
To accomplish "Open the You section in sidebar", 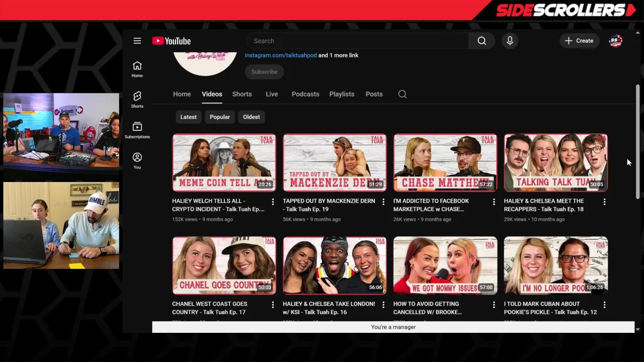I will [137, 161].
